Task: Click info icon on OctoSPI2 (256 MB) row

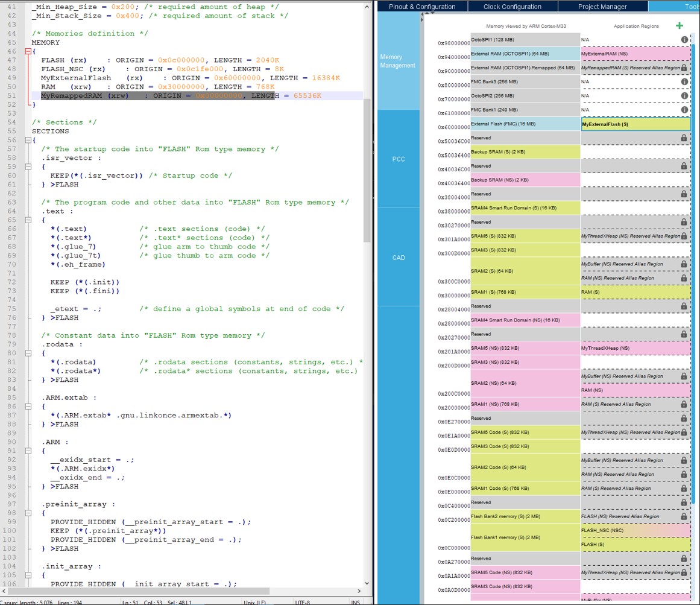Action: coord(684,95)
